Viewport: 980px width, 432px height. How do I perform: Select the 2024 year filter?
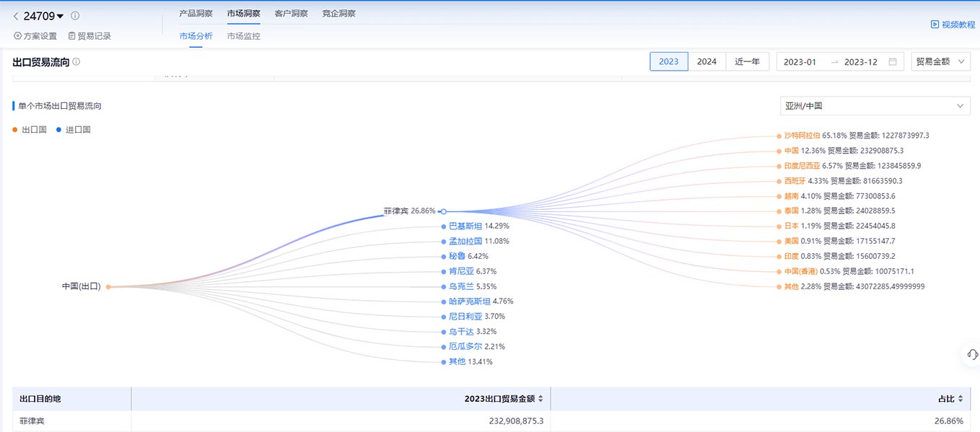point(706,61)
